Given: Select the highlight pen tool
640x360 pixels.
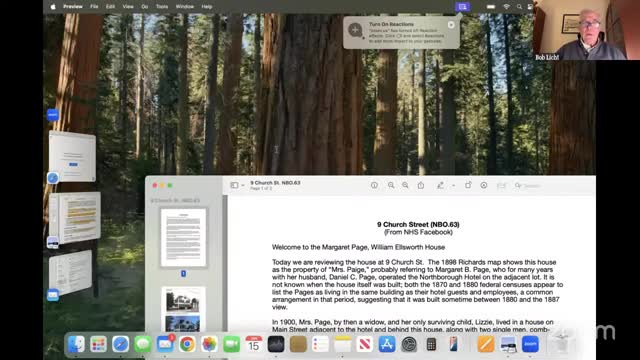Looking at the screenshot, I should (x=440, y=185).
